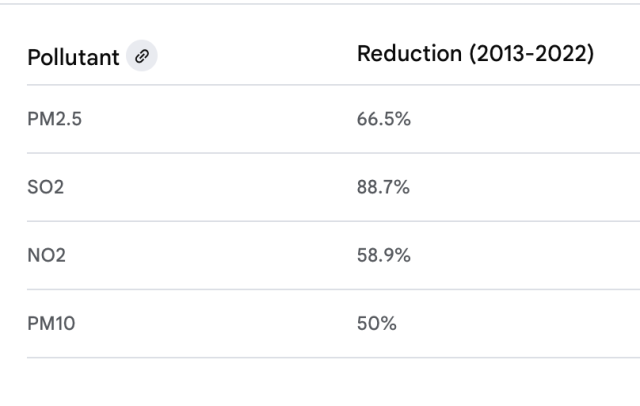Screen dimensions: 640x406
Task: Select the PM2.5 pollutant cell
Action: click(53, 119)
